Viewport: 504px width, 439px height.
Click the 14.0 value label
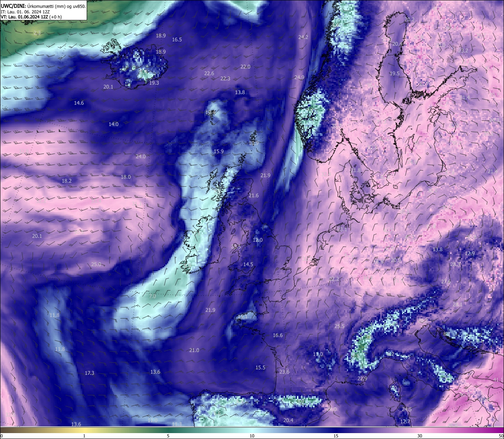point(113,124)
